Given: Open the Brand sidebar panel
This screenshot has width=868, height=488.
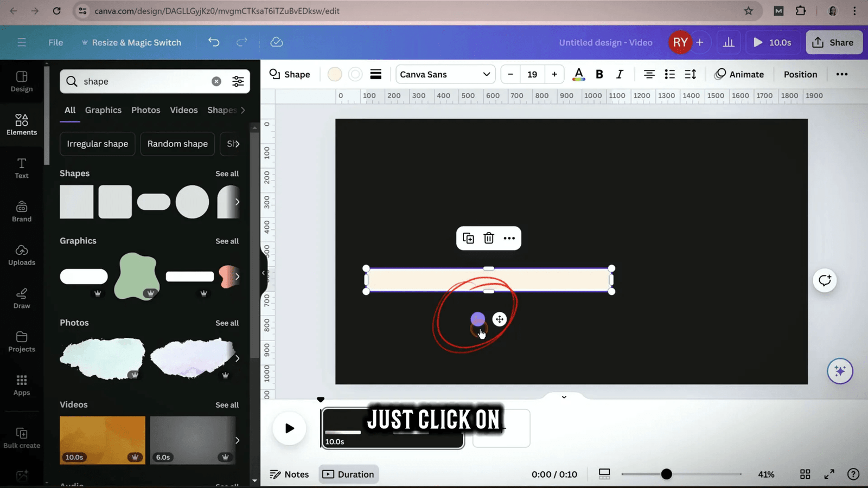Looking at the screenshot, I should 22,211.
